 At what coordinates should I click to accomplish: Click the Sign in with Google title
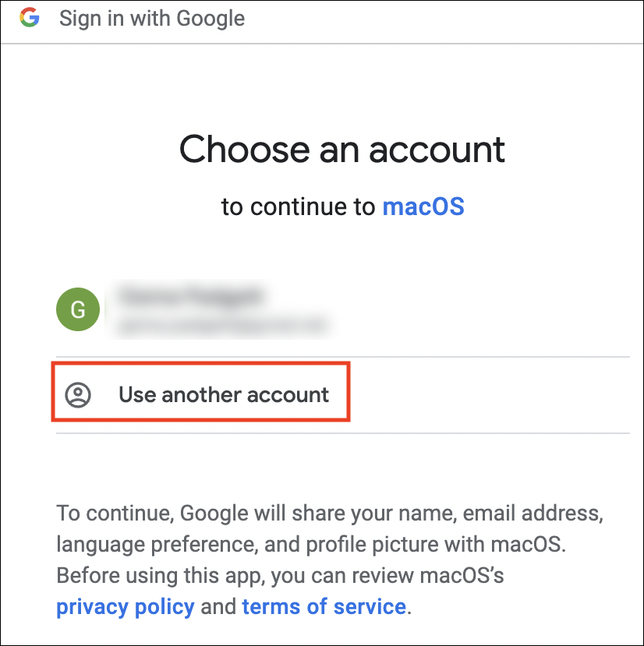(152, 19)
